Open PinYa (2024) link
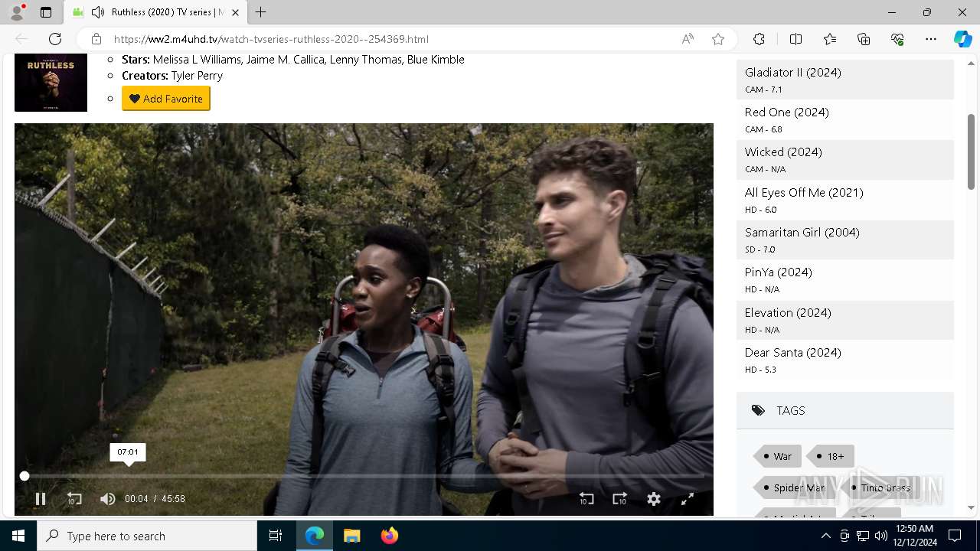The image size is (980, 551). 779,272
